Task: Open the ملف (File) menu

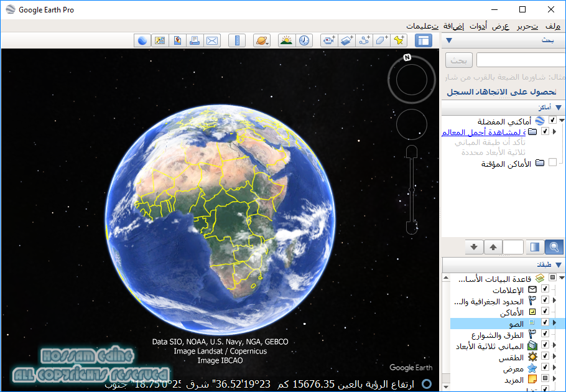Action: pyautogui.click(x=553, y=26)
